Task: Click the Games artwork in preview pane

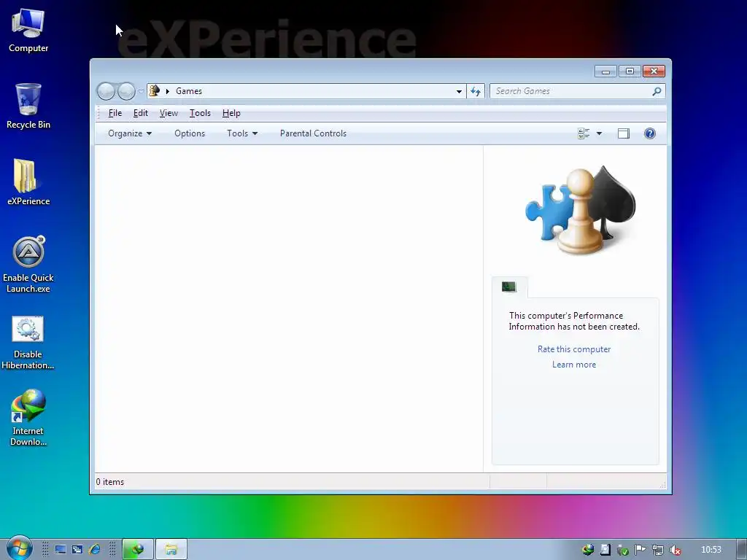Action: (x=580, y=209)
